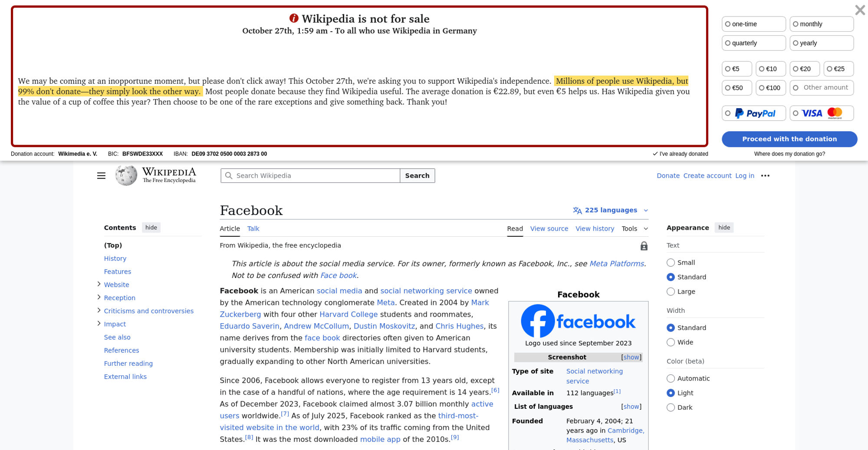
Task: Expand Criticisms and controversies section
Action: click(99, 310)
